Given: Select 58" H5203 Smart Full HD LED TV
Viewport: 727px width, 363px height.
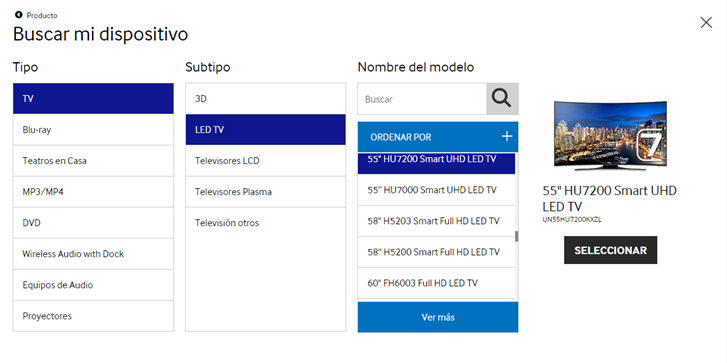Looking at the screenshot, I should pyautogui.click(x=436, y=221).
